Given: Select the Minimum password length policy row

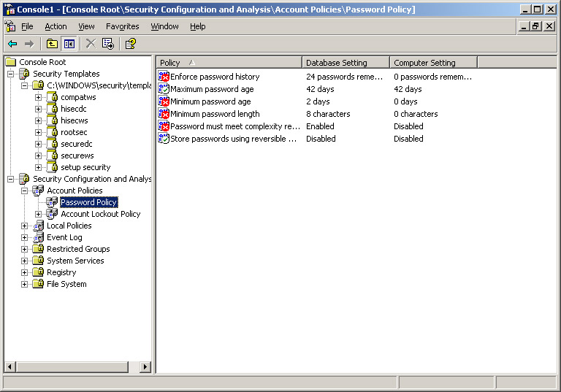Looking at the screenshot, I should pyautogui.click(x=215, y=114).
